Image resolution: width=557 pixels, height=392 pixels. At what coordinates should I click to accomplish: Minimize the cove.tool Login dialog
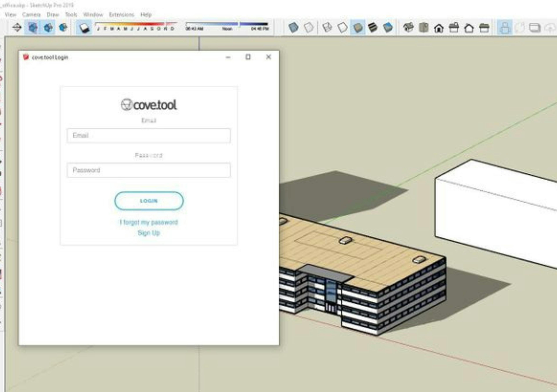[228, 57]
